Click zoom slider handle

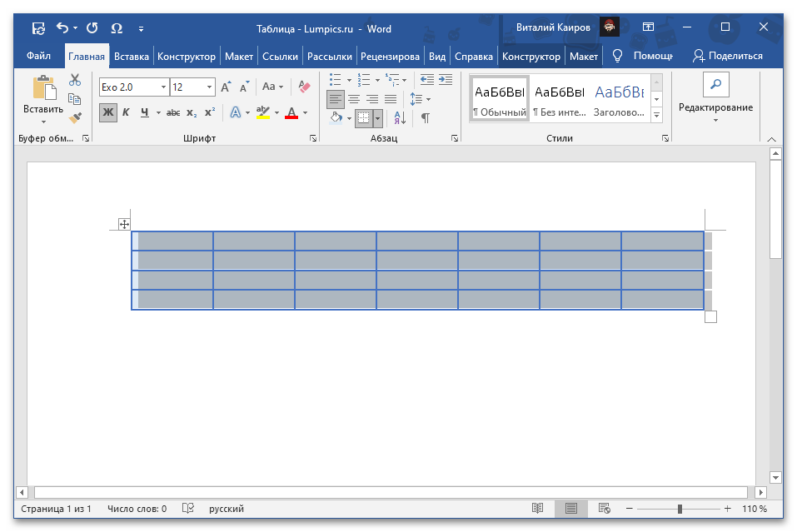pyautogui.click(x=680, y=509)
